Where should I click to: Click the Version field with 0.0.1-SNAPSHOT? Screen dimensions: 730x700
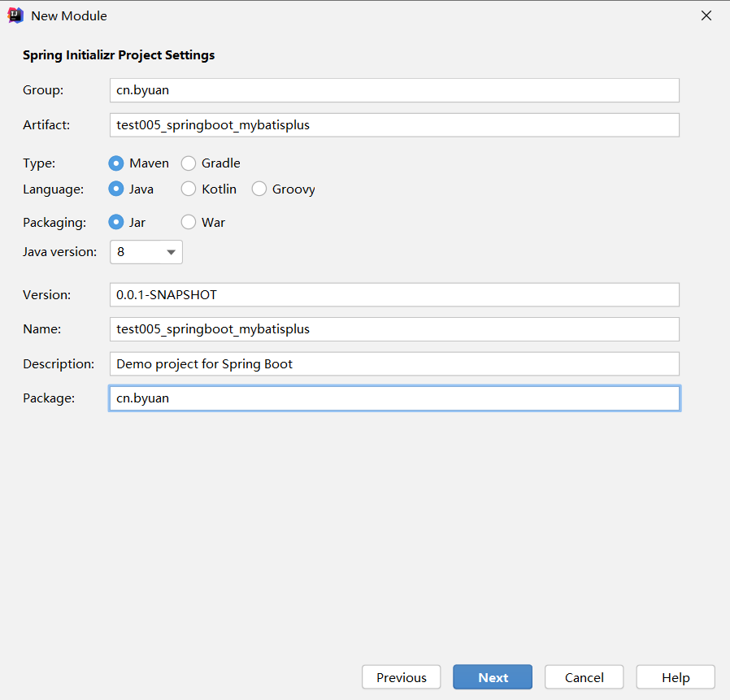[x=394, y=295]
